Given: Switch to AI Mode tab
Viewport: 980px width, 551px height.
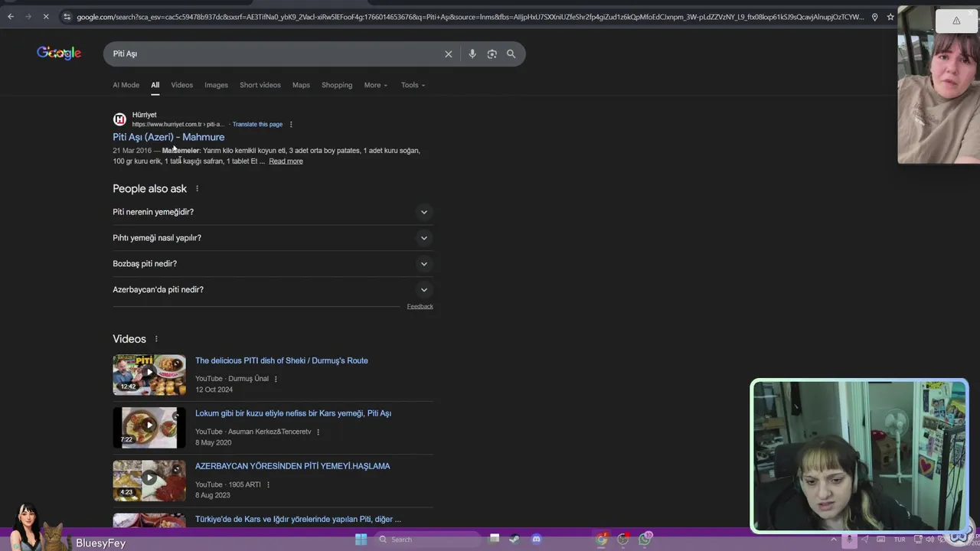Looking at the screenshot, I should (126, 85).
